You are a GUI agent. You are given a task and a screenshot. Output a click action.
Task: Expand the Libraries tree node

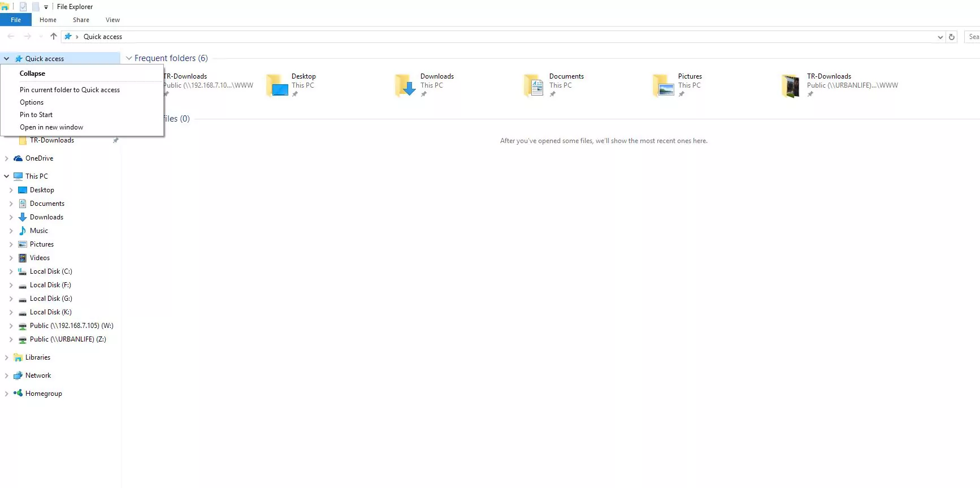(7, 357)
